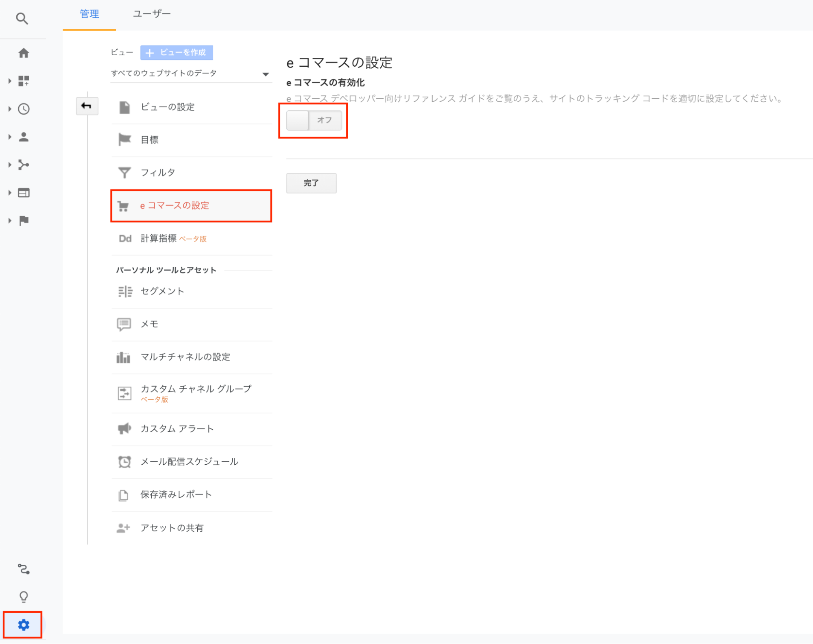Viewport: 813px width, 644px height.
Task: Go to the Home icon
Action: [24, 53]
